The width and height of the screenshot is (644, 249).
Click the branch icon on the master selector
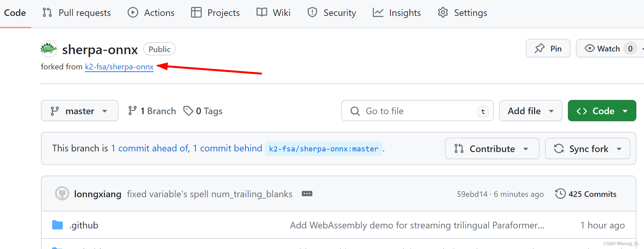[x=55, y=111]
